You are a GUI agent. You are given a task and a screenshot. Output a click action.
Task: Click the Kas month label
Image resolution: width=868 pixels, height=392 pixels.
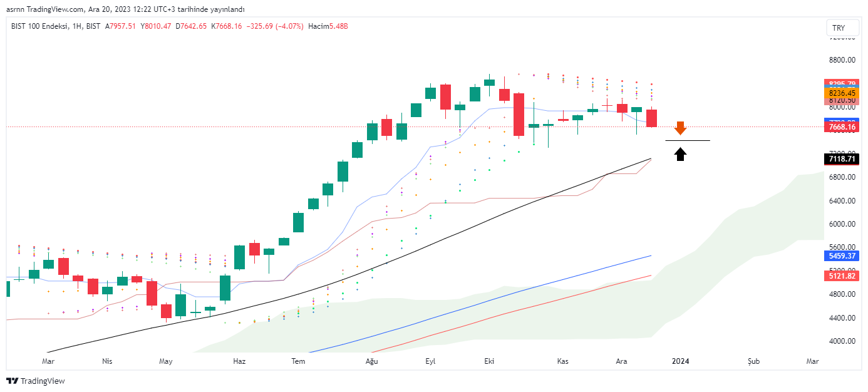(x=562, y=361)
